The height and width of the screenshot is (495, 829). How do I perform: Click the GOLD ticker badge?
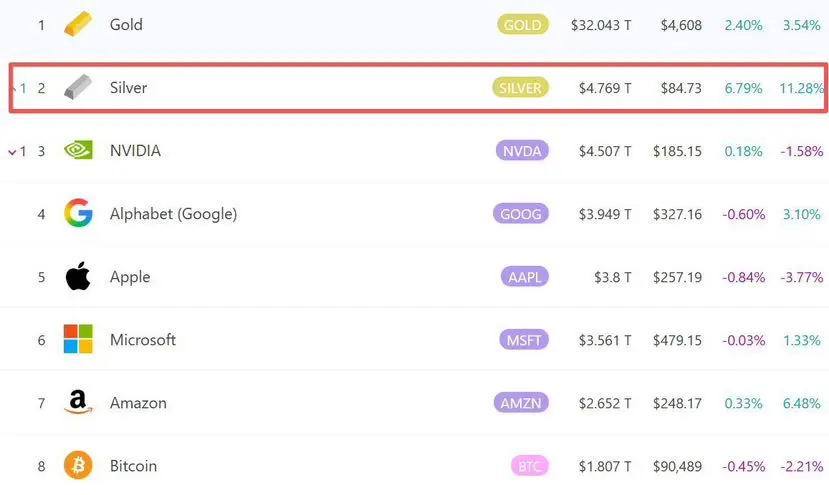coord(522,25)
